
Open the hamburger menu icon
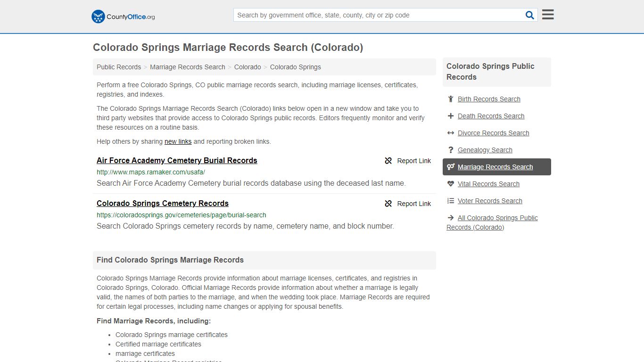(x=548, y=15)
